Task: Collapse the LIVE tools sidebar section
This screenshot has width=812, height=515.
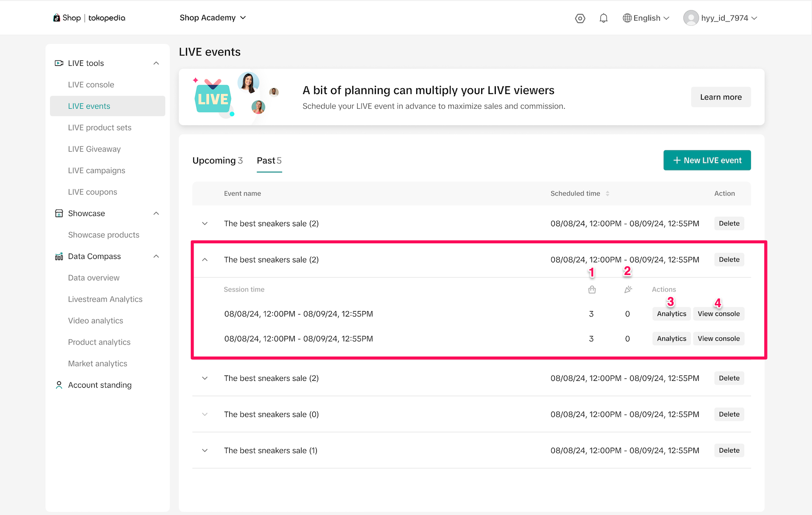Action: coord(156,63)
